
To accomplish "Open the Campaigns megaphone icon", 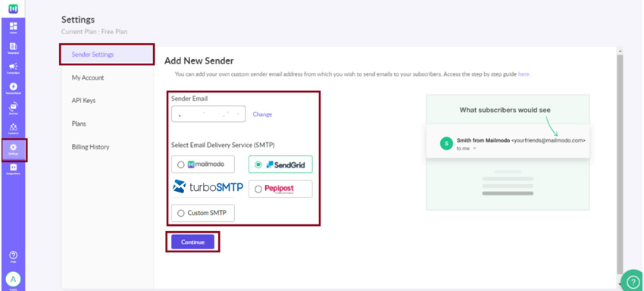I will pyautogui.click(x=13, y=67).
